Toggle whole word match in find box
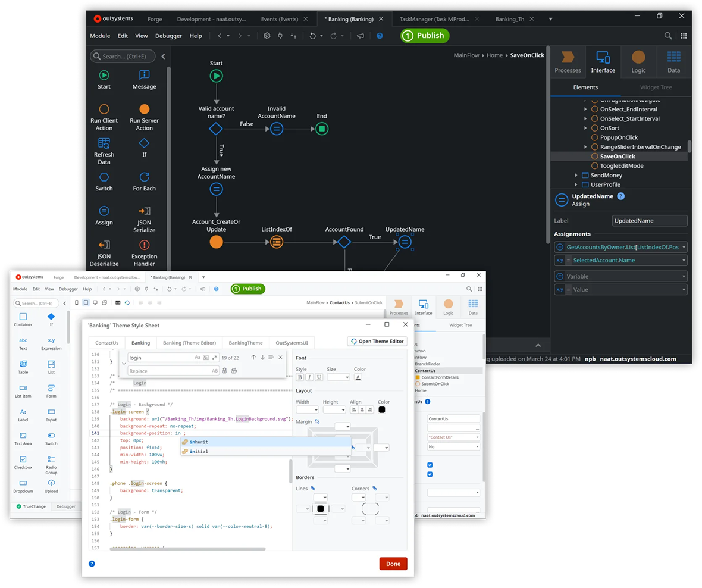Screen dimensions: 702x588 tap(206, 358)
